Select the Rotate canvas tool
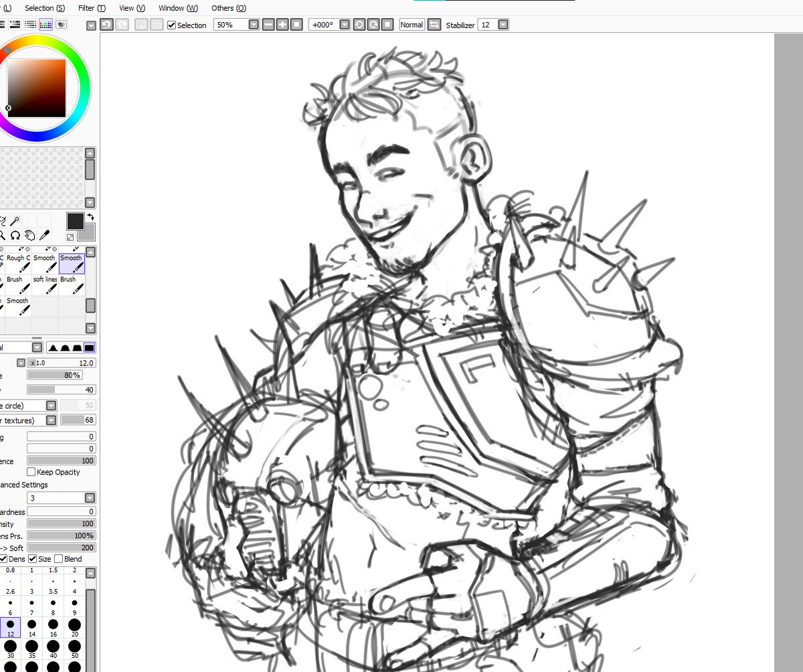 tap(15, 236)
